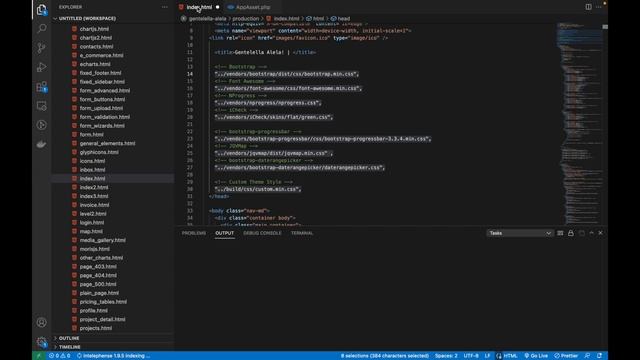
Task: Open the Accounts menu icon
Action: point(42,322)
